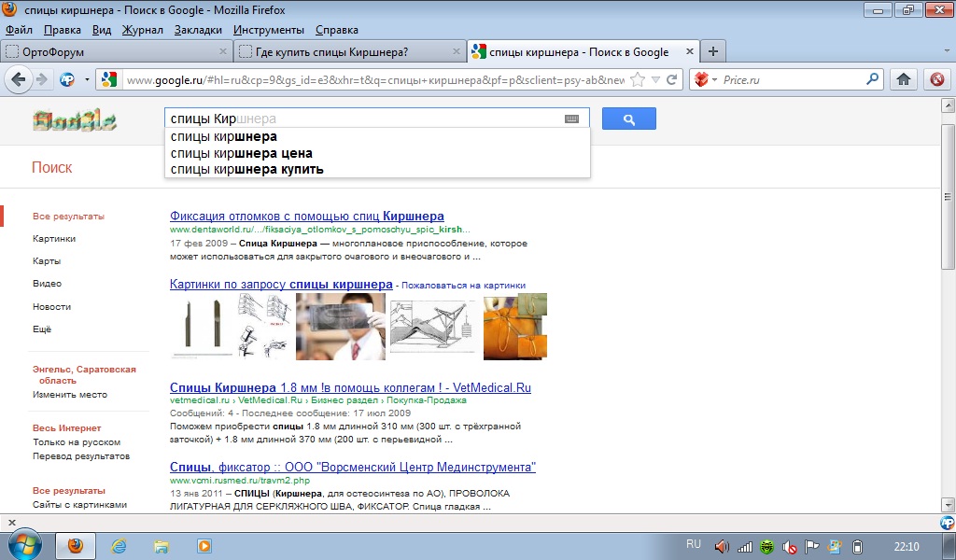Open a new tab with the plus button

point(712,51)
